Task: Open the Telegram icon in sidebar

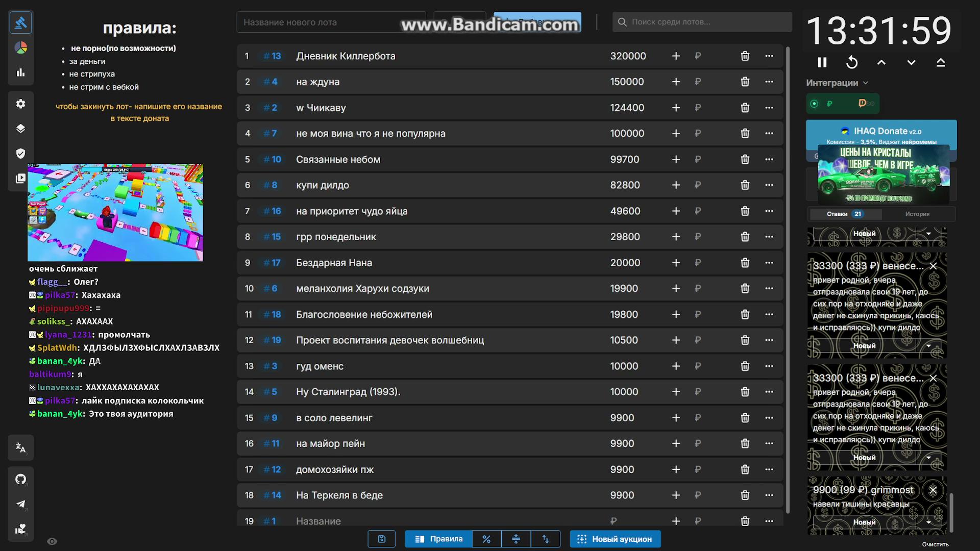Action: [21, 504]
